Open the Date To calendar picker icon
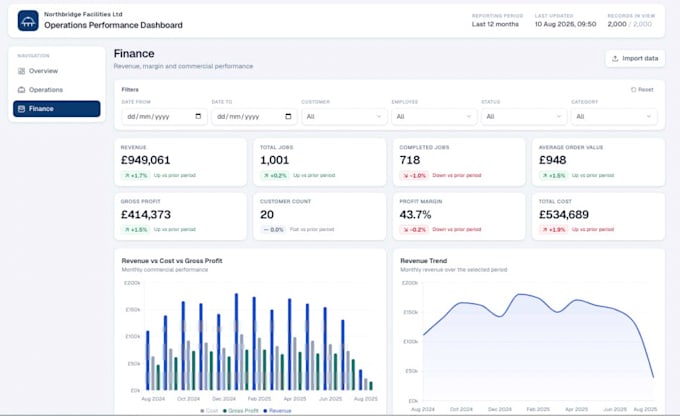Screen dimensions: 680x416 click(288, 116)
